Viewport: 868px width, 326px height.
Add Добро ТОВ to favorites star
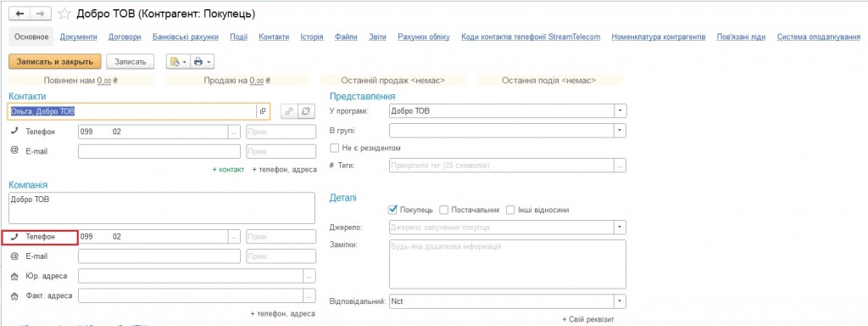[64, 14]
